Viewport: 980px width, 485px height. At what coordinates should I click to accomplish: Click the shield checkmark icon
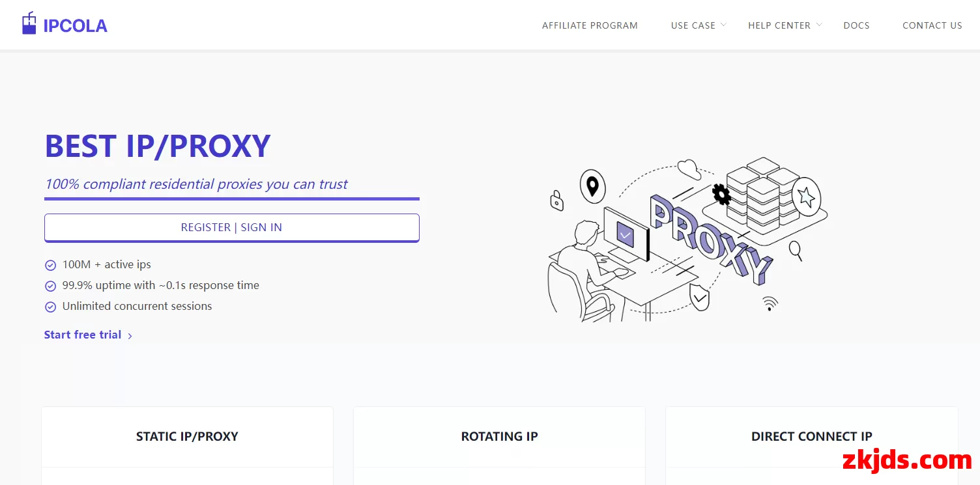(700, 297)
